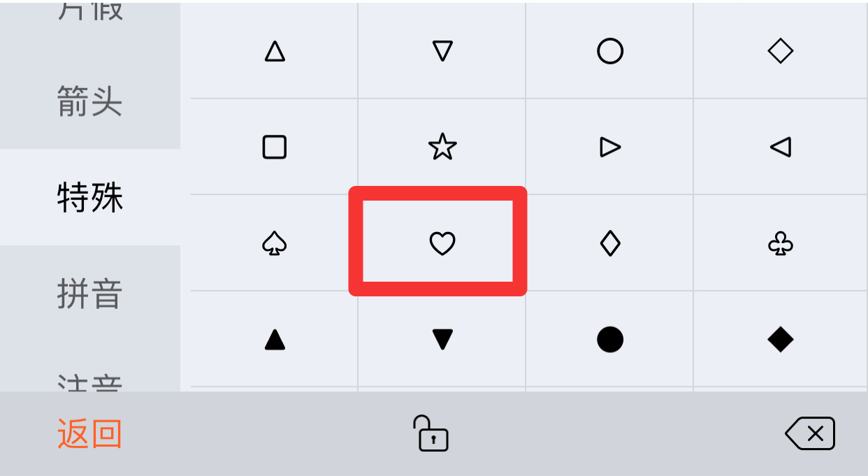Screen dimensions: 868x476
Task: Insert the diamond suit symbol
Action: [x=610, y=243]
